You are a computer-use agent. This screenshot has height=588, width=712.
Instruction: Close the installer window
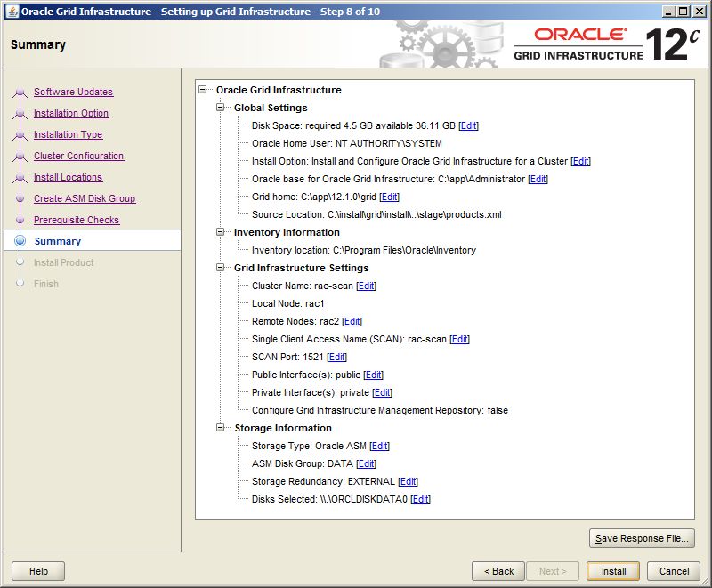700,12
